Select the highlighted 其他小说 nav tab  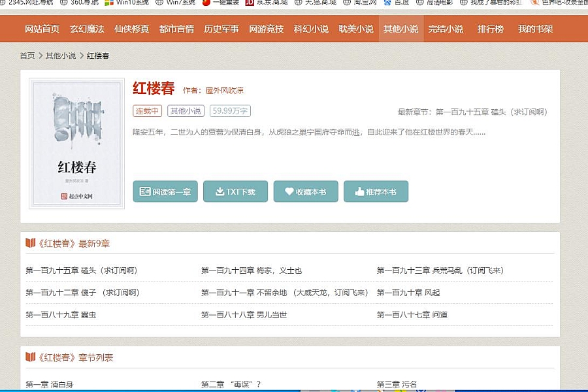[401, 29]
